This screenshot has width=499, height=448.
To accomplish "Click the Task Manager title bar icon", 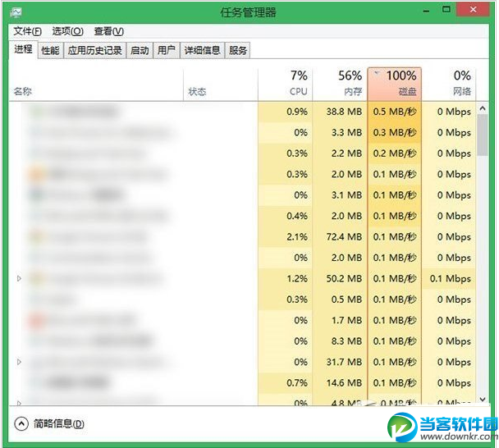I will [x=16, y=13].
